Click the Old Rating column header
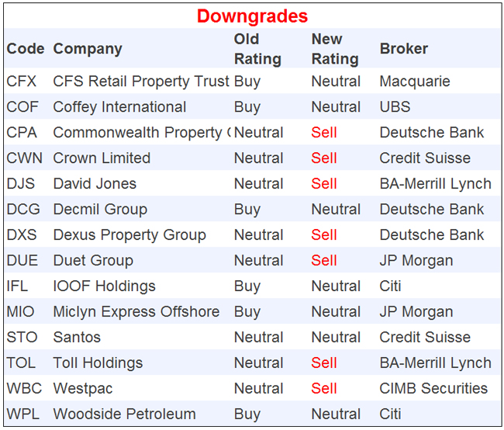The width and height of the screenshot is (504, 430). [x=257, y=49]
